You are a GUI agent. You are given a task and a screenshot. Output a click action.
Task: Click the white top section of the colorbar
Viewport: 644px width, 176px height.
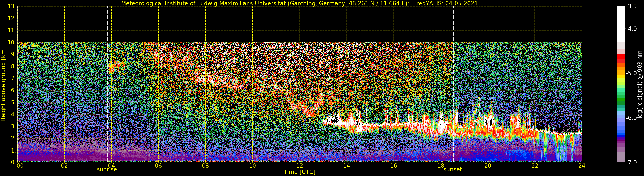[x=621, y=24]
